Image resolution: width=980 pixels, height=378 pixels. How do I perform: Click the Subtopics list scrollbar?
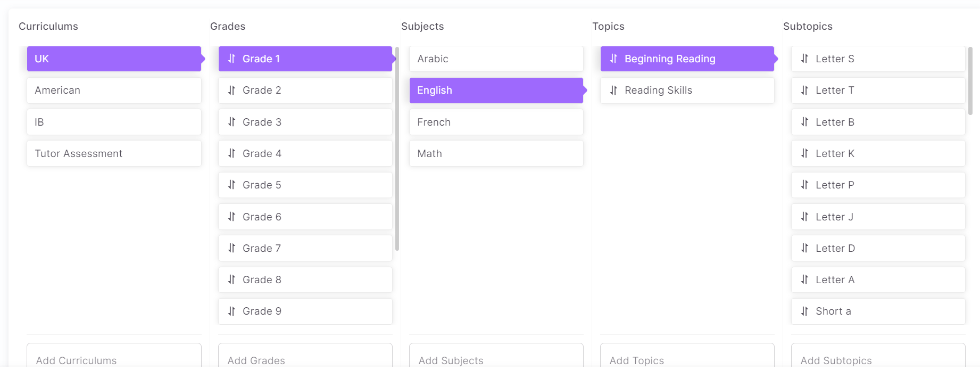(970, 81)
